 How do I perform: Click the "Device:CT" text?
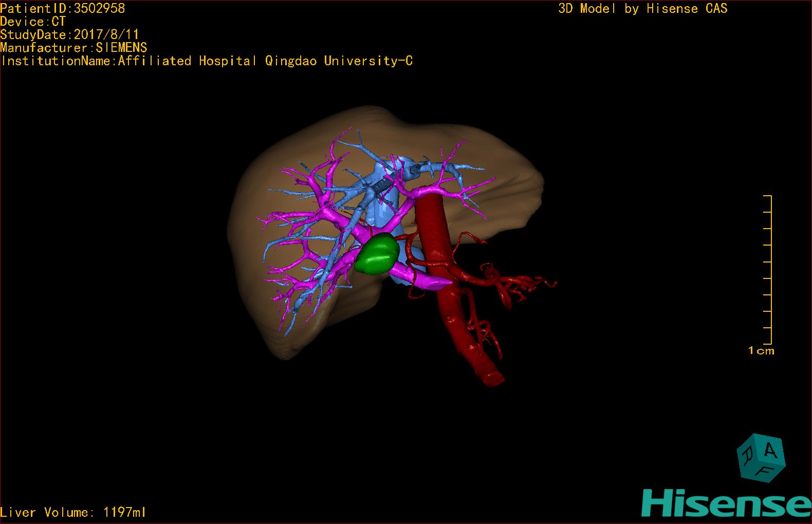pyautogui.click(x=33, y=22)
